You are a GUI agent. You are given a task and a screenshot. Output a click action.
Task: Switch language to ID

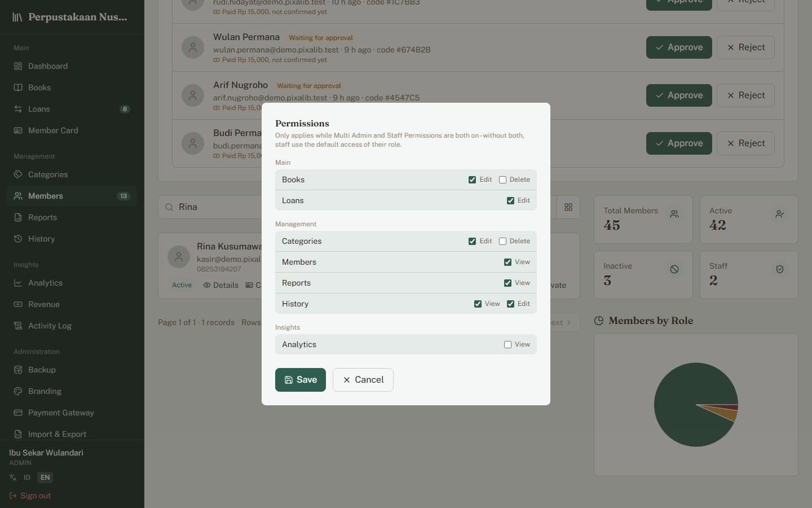(27, 478)
